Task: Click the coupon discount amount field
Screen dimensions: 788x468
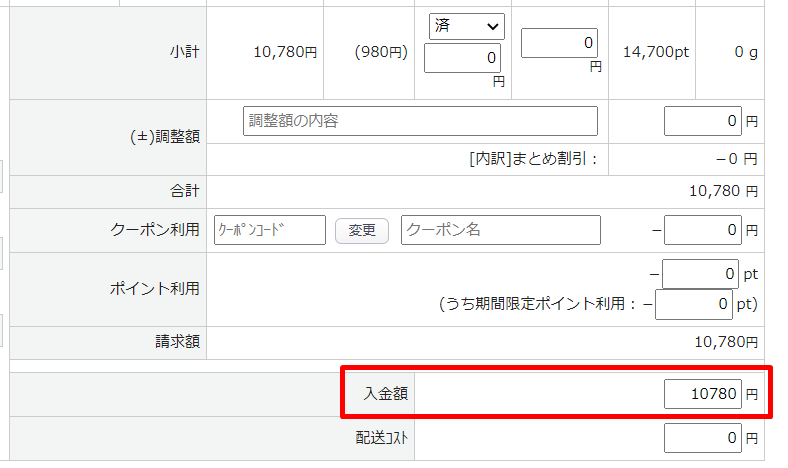Action: click(703, 230)
